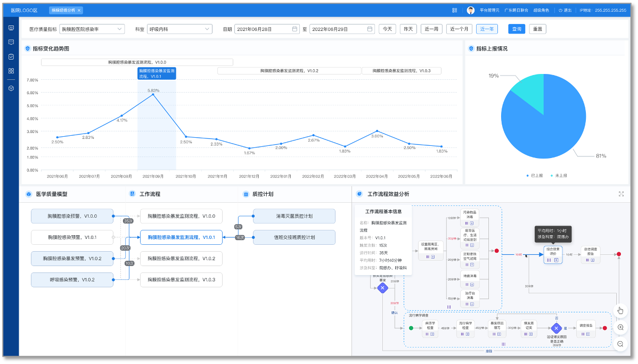Screen dimensions: 638x364
Task: Select the 近一年 date range option
Action: click(487, 29)
